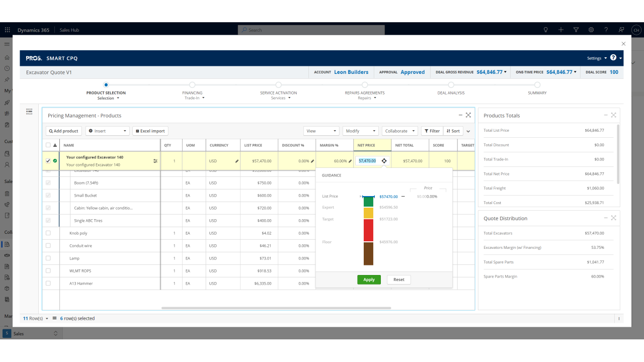Viewport: 644px width, 362px height.
Task: Click the red segment of guidance price bar
Action: coord(368,230)
